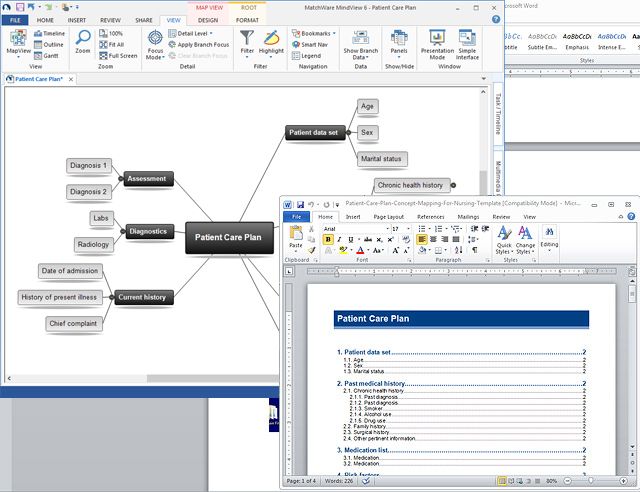Toggle Align Text Right in Word
This screenshot has height=492, width=640.
pyautogui.click(x=444, y=239)
